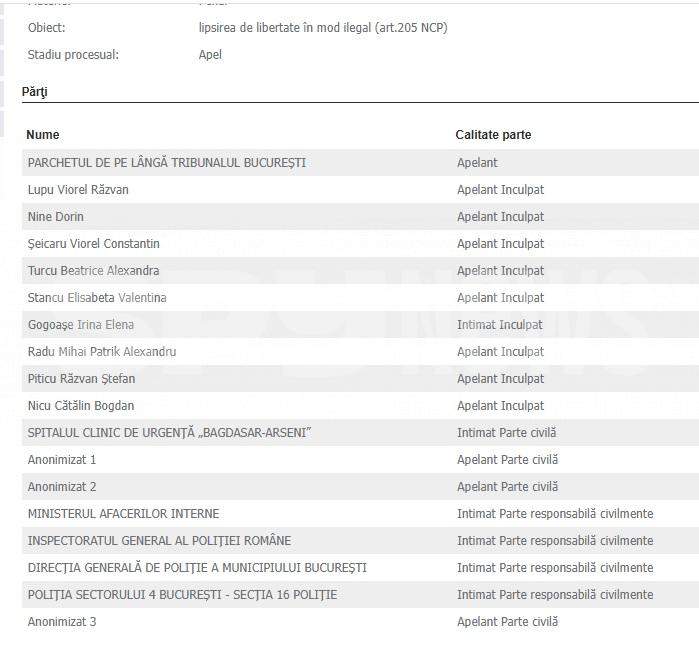Click the name Lupu Viorel Răzvan
699x645 pixels.
coord(78,190)
